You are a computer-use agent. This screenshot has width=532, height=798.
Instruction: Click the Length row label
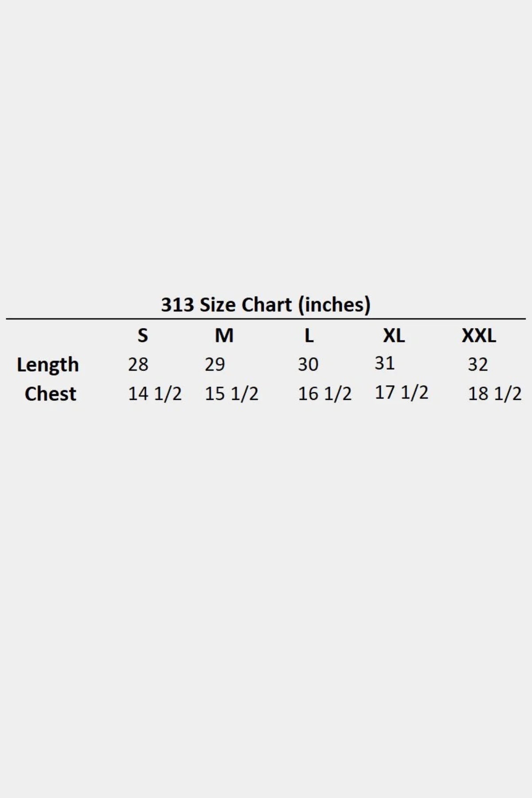click(48, 364)
